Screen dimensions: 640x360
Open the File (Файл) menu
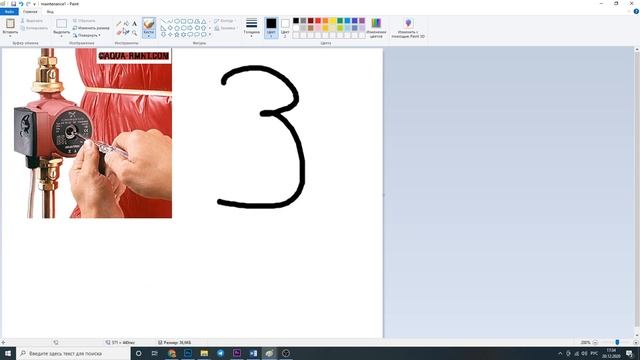[x=9, y=11]
